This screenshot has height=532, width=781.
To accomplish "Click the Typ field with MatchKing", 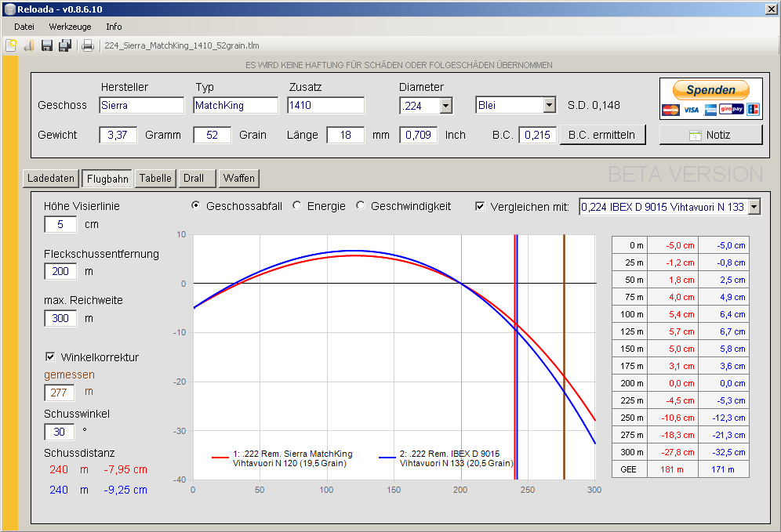I will point(235,106).
